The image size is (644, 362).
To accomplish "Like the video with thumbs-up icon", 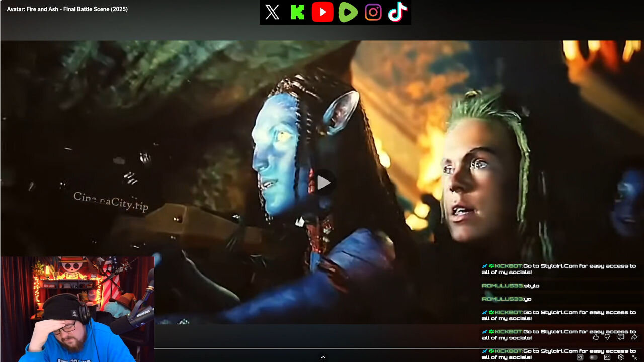I will coord(596,337).
